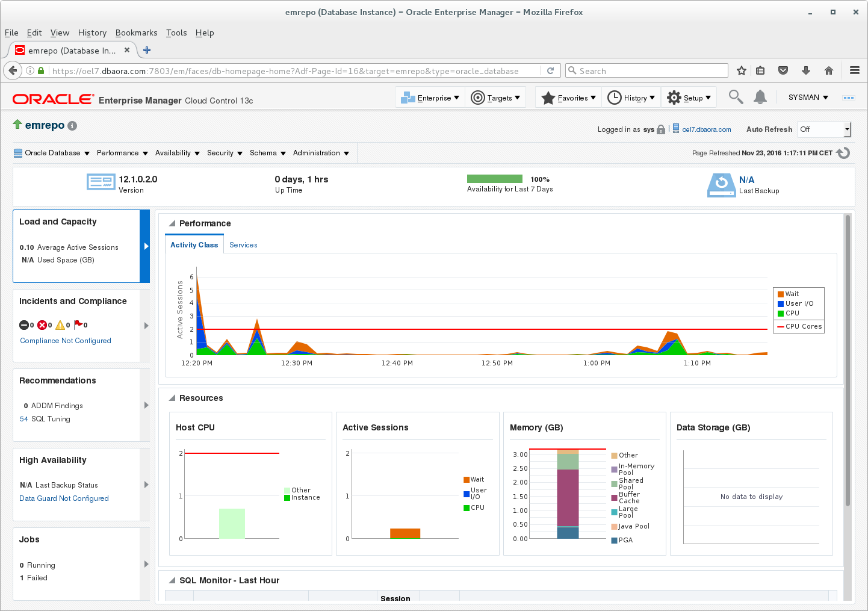Open the Targets dropdown menu

click(495, 98)
